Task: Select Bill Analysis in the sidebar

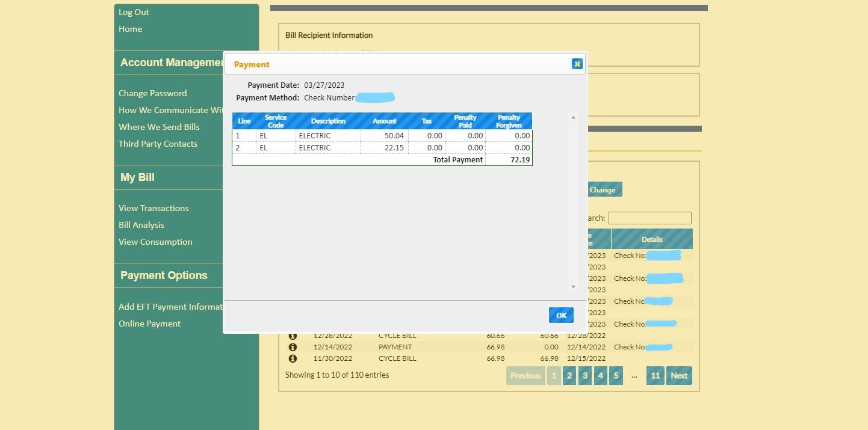Action: pyautogui.click(x=141, y=224)
